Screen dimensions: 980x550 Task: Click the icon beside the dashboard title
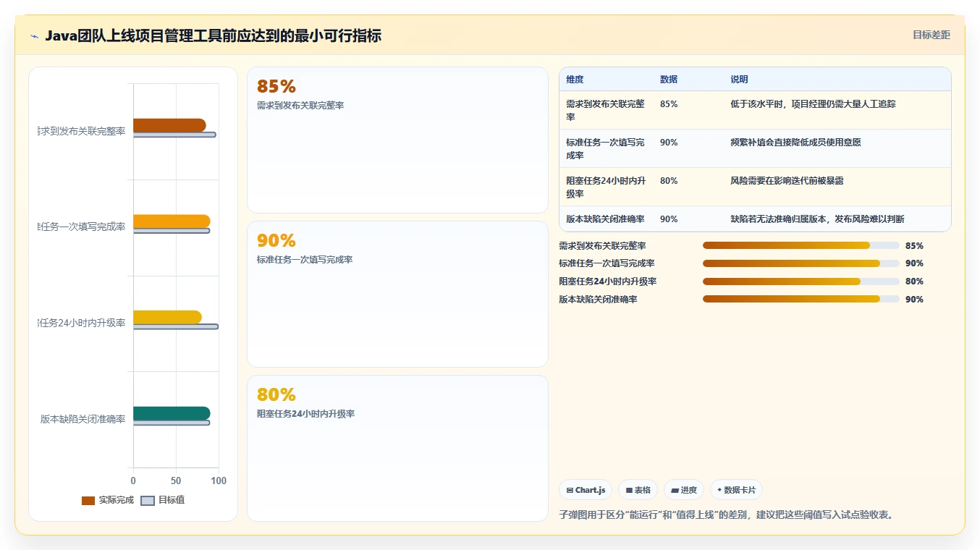tap(35, 36)
